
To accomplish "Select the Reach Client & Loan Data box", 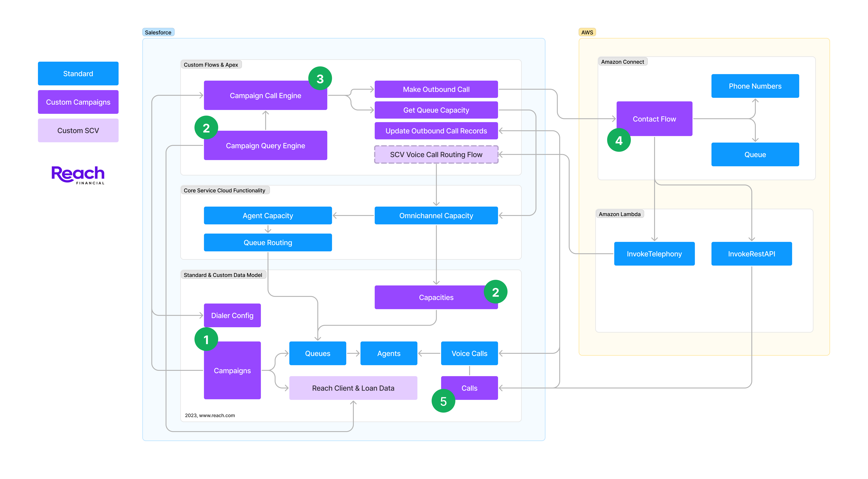I will tap(353, 388).
